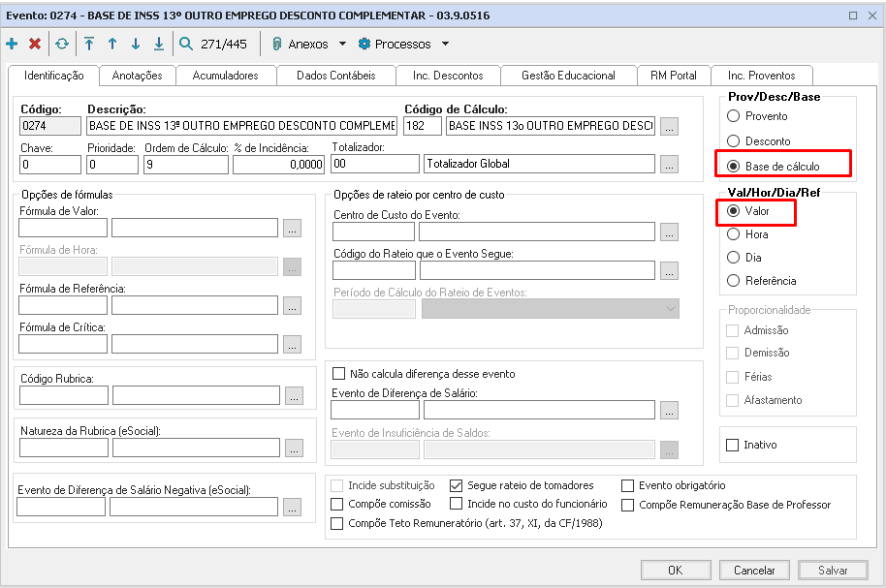
Task: Toggle the Inativo checkbox
Action: click(732, 445)
